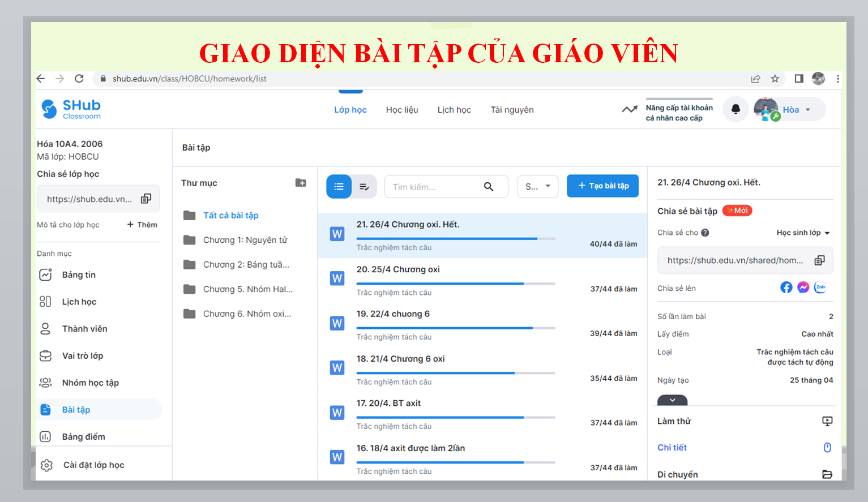Share assignment via Zalo icon
The height and width of the screenshot is (502, 868).
(820, 288)
